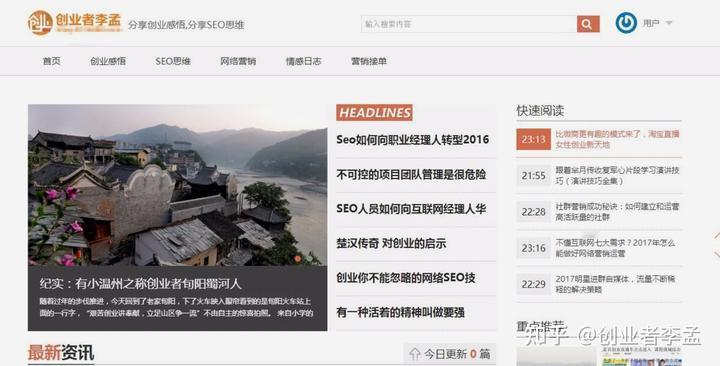Click the orange carousel dot on the slide
The width and height of the screenshot is (720, 366).
pyautogui.click(x=298, y=259)
